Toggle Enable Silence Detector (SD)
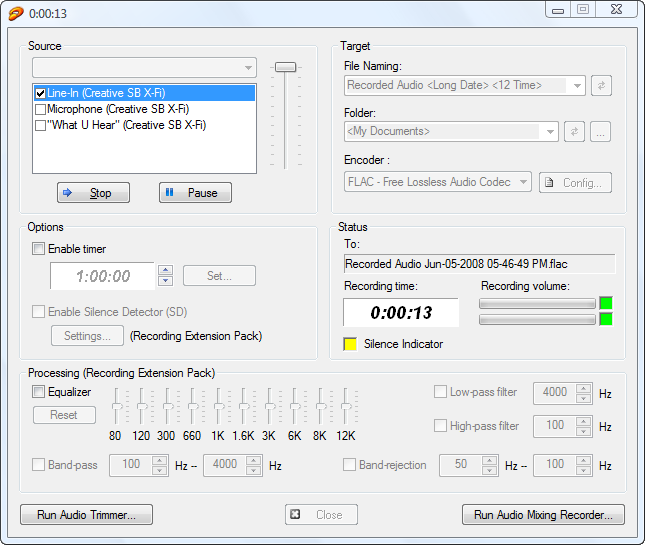Image resolution: width=645 pixels, height=545 pixels. point(38,312)
